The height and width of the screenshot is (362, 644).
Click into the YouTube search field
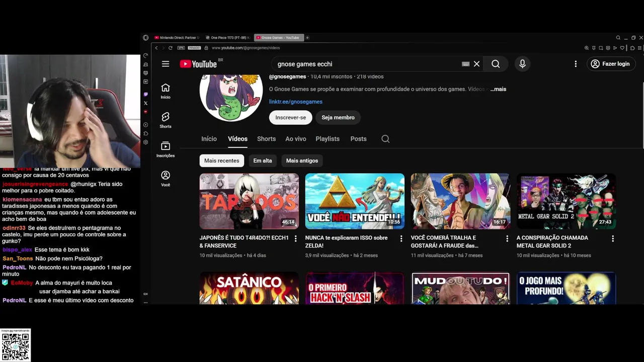[367, 64]
